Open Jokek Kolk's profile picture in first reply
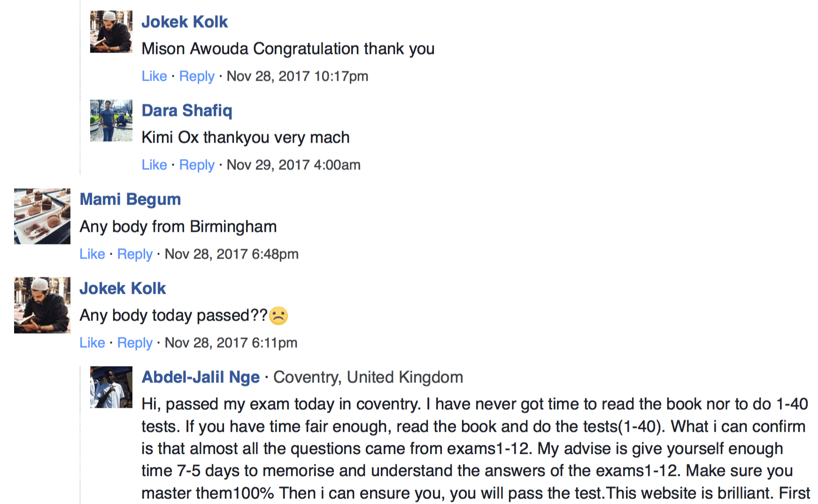 click(x=111, y=31)
